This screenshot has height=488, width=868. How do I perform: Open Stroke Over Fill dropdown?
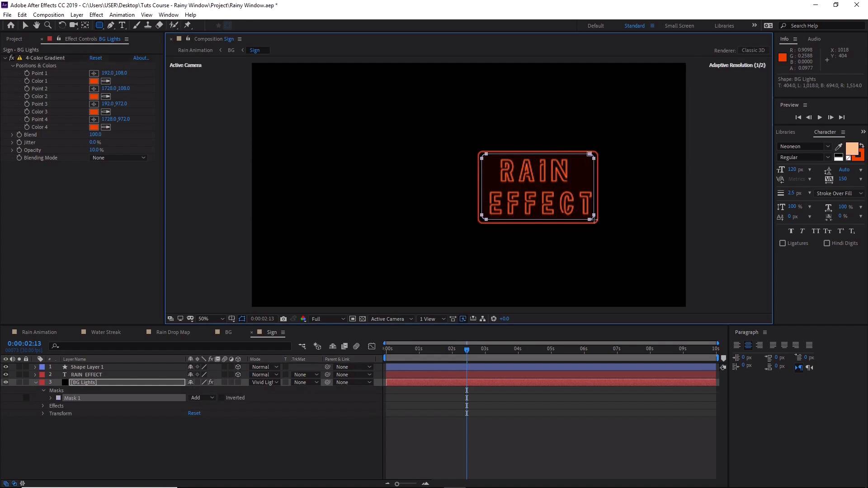click(839, 193)
